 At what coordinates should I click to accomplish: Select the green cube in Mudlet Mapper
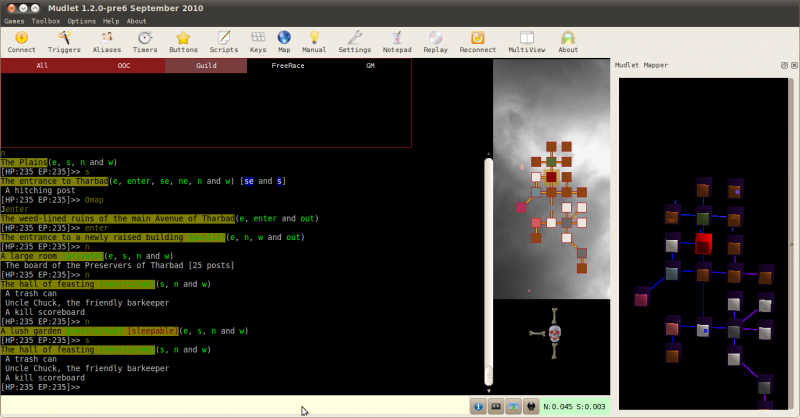(x=703, y=218)
